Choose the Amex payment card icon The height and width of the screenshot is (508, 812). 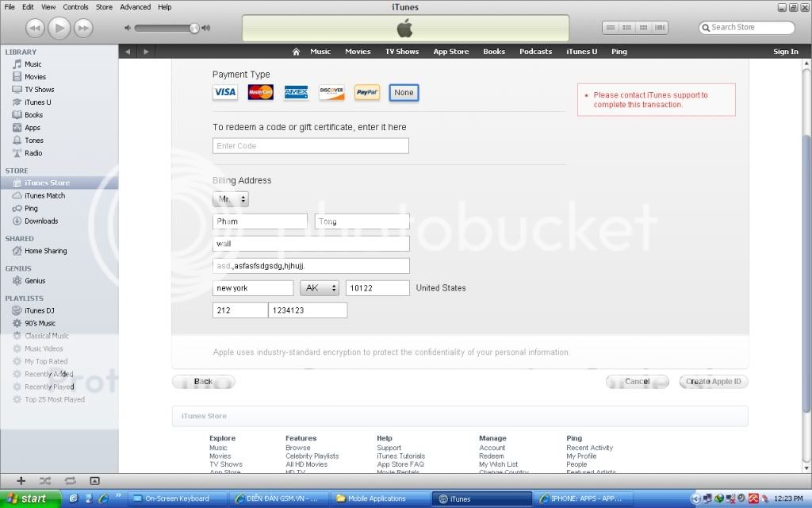(296, 93)
